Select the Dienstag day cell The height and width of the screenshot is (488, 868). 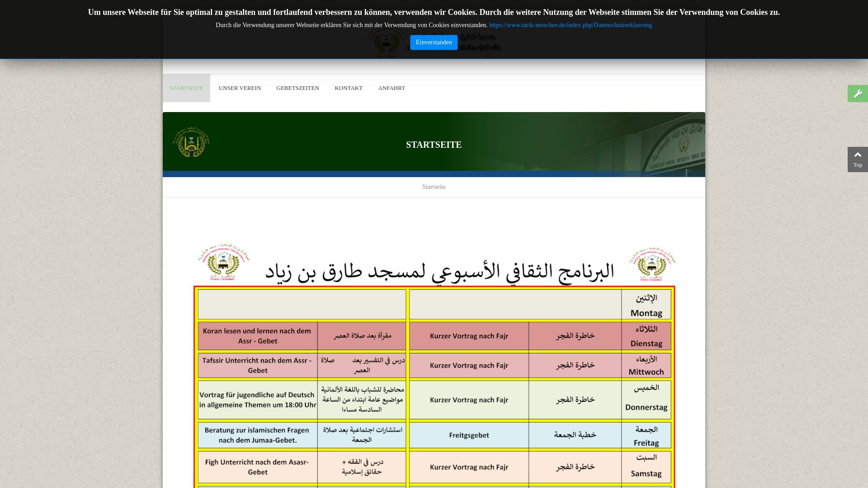pyautogui.click(x=646, y=336)
